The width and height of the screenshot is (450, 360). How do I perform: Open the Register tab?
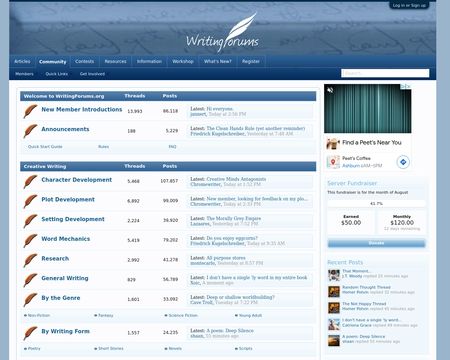(x=251, y=61)
